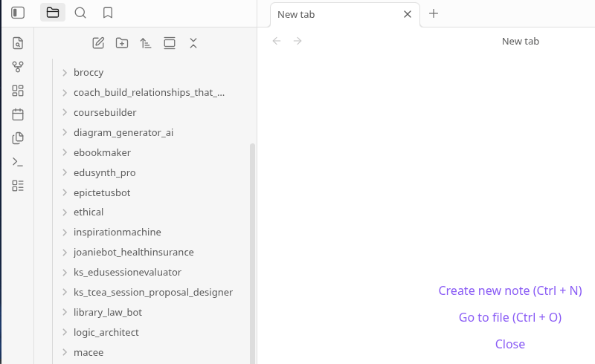
Task: Expand the broccy folder
Action: (65, 73)
